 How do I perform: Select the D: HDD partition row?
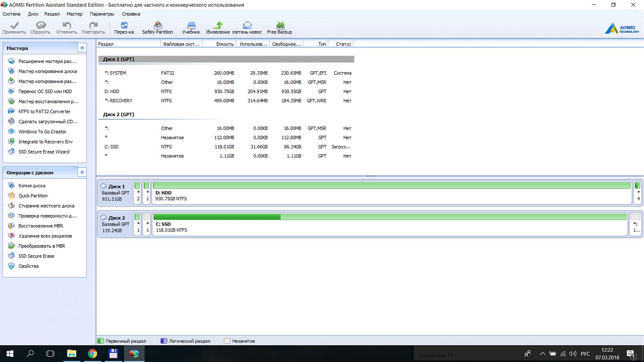click(226, 91)
